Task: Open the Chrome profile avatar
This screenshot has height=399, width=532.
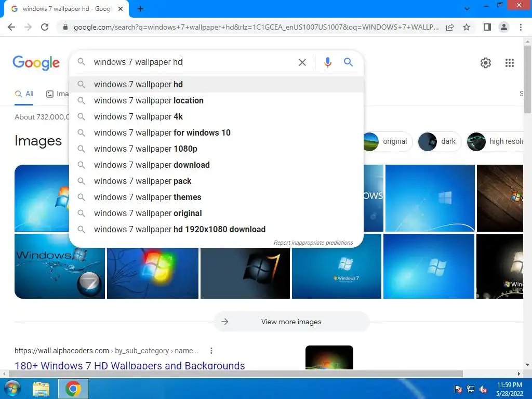Action: pos(504,27)
